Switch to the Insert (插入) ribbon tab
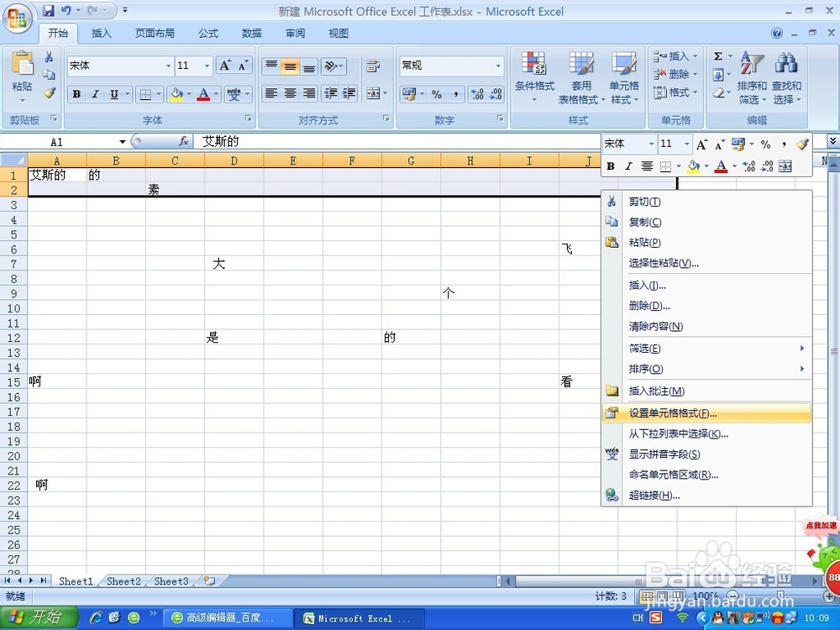Viewport: 840px width, 630px height. [x=102, y=34]
